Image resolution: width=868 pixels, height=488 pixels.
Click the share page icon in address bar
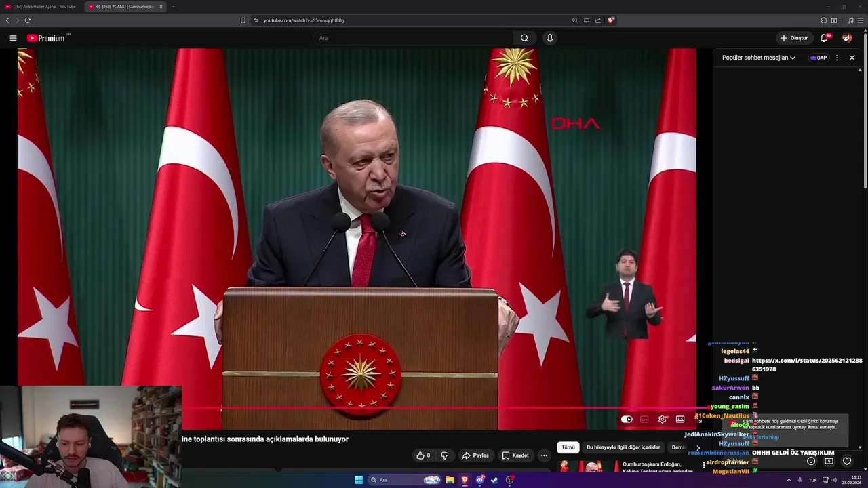point(598,20)
